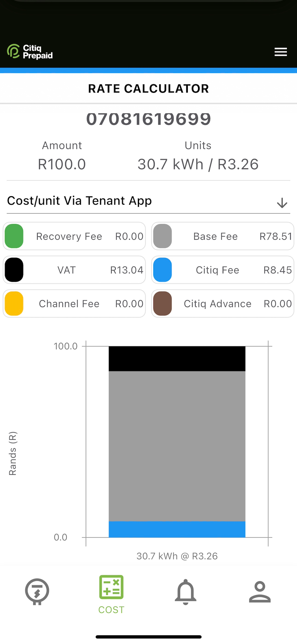Tap the green Recovery Fee swatch
The image size is (297, 644).
[x=14, y=236]
